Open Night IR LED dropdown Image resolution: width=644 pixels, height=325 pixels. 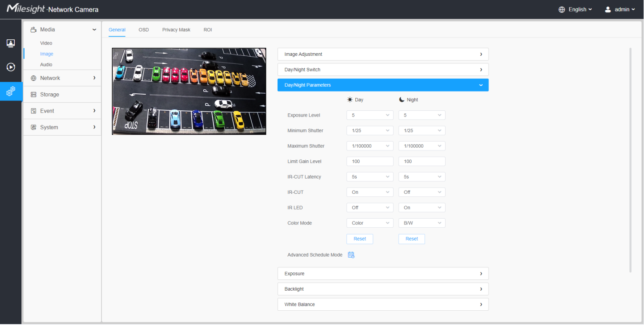[421, 208]
